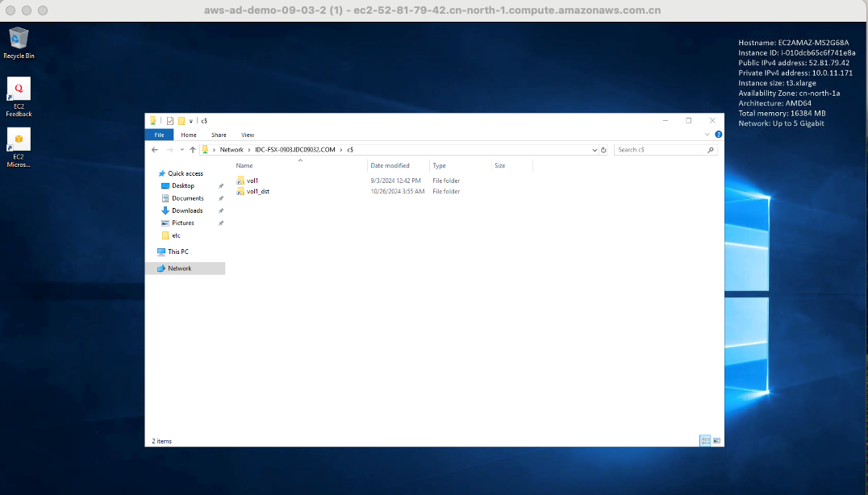Unpin Pictures from Quick access

[x=220, y=223]
